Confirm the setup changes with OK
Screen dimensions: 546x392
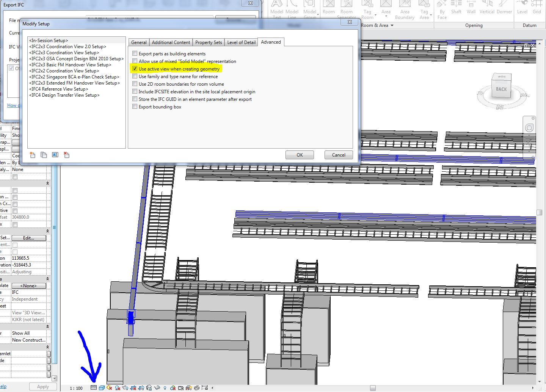[x=300, y=155]
